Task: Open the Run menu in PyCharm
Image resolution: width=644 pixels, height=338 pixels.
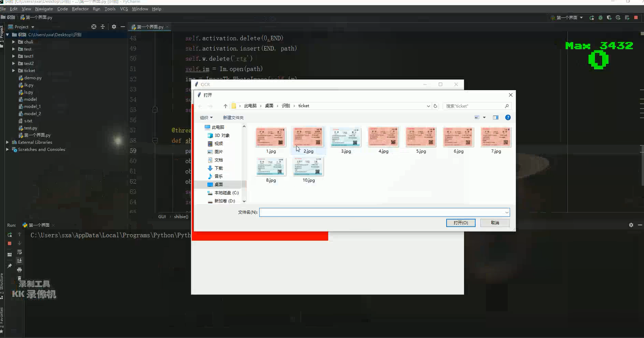Action: (x=96, y=9)
